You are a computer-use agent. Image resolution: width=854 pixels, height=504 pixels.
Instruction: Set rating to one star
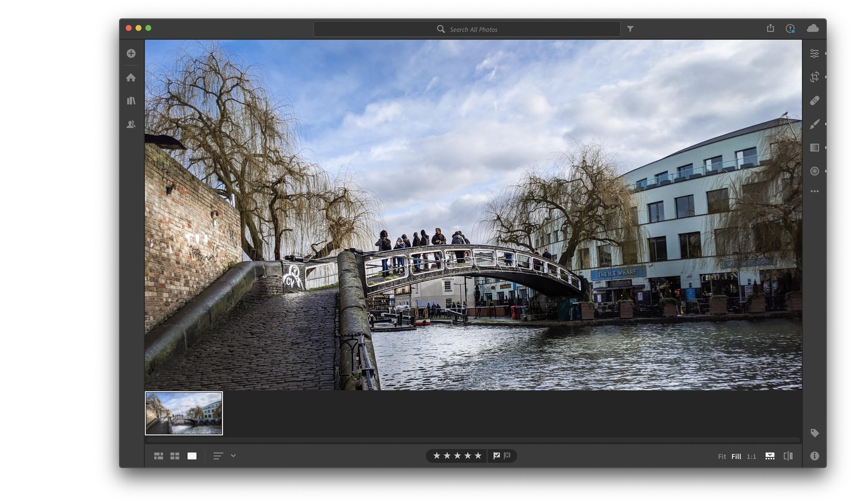(x=436, y=456)
